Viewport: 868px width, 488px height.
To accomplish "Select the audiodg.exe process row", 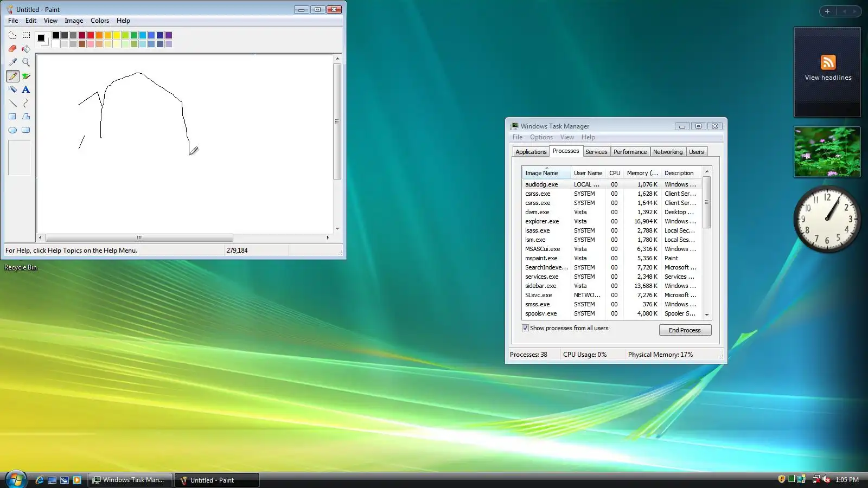I will pyautogui.click(x=612, y=184).
